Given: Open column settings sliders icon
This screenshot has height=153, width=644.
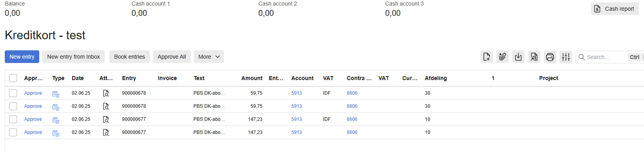Looking at the screenshot, I should [566, 57].
